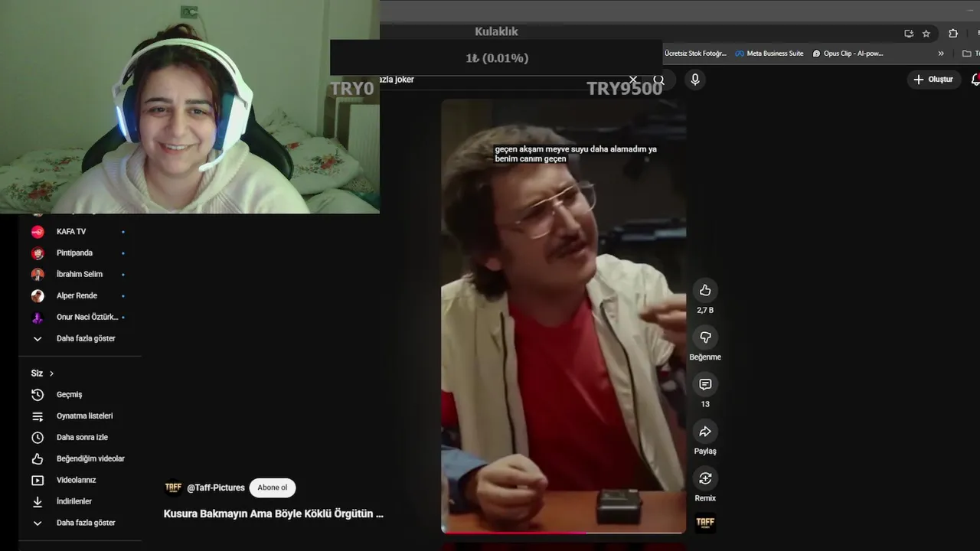Open Meta Business Suite bookmark
This screenshot has width=980, height=551.
[x=769, y=54]
